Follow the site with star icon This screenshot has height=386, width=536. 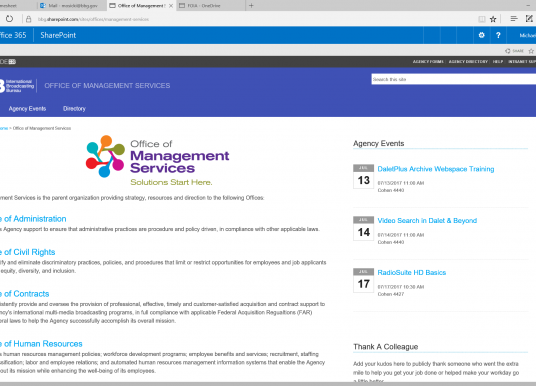point(531,51)
